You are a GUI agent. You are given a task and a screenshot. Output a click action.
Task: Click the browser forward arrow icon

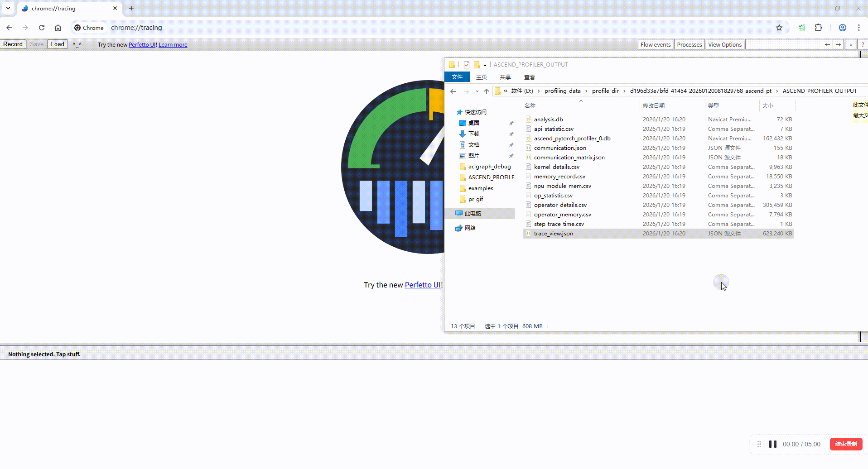pyautogui.click(x=25, y=28)
